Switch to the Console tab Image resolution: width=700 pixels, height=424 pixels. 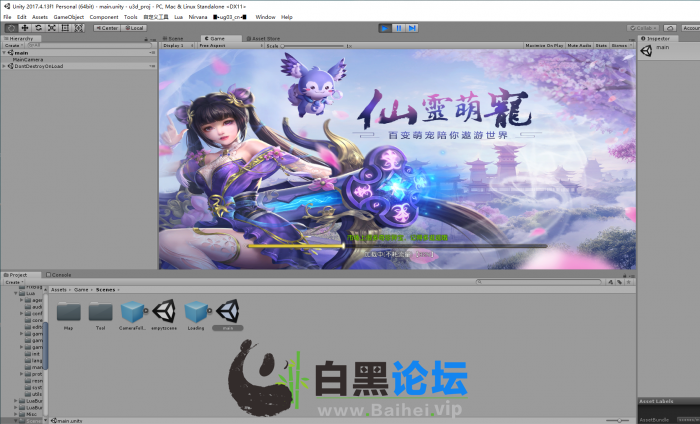click(x=59, y=275)
